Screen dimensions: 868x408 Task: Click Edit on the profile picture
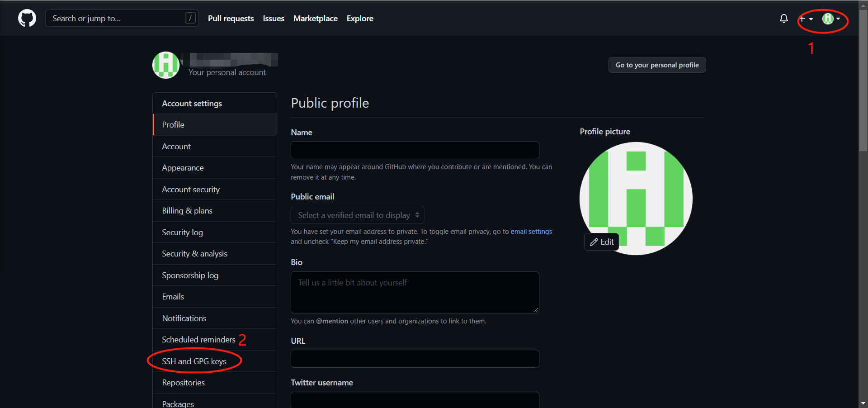point(602,242)
